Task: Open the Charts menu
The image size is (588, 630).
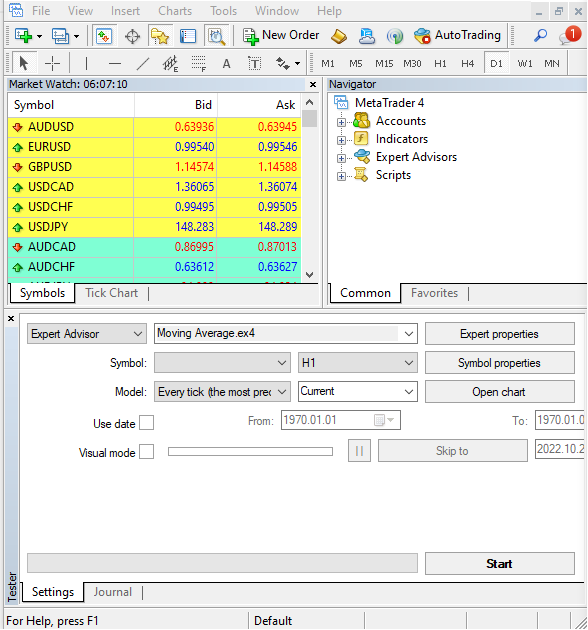Action: click(x=175, y=11)
